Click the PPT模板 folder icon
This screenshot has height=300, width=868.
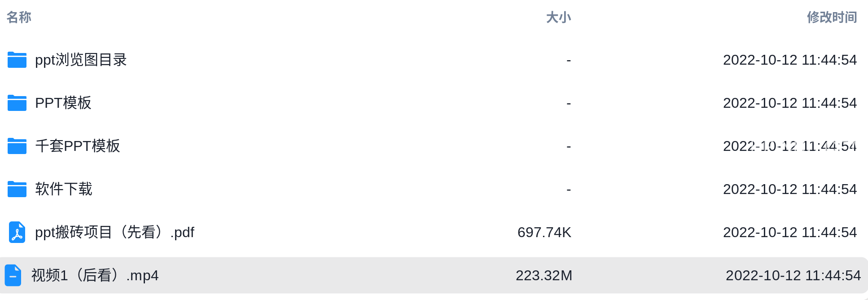pyautogui.click(x=17, y=103)
